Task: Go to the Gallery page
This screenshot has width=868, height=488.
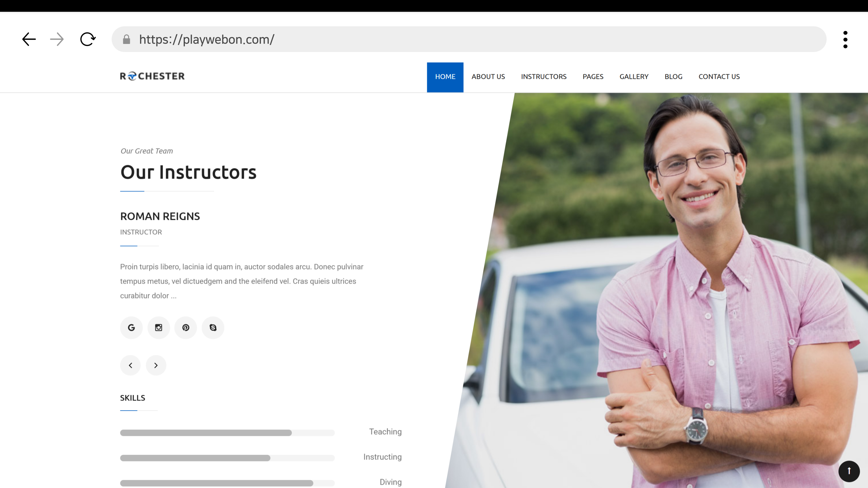Action: click(x=634, y=77)
